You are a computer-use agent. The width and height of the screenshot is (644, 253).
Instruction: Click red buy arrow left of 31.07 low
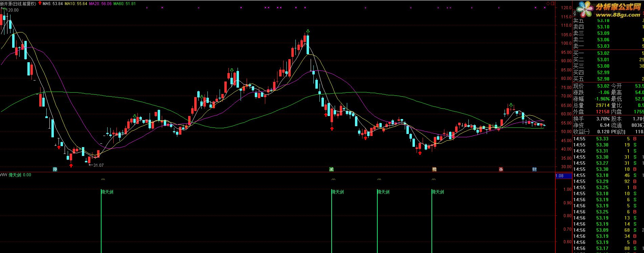click(x=71, y=165)
